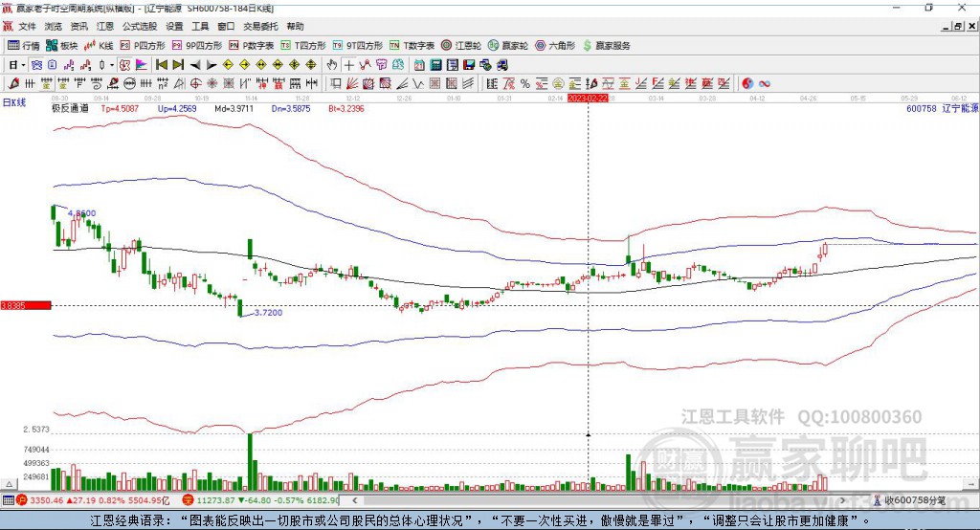Open the calculator icon
Viewport: 980px width, 530px height.
tap(435, 65)
